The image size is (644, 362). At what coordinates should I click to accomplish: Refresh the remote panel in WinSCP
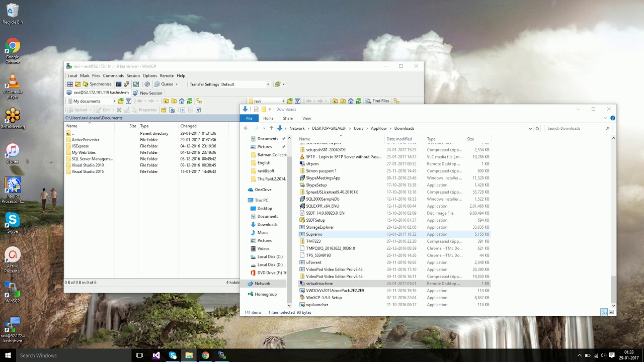(359, 101)
